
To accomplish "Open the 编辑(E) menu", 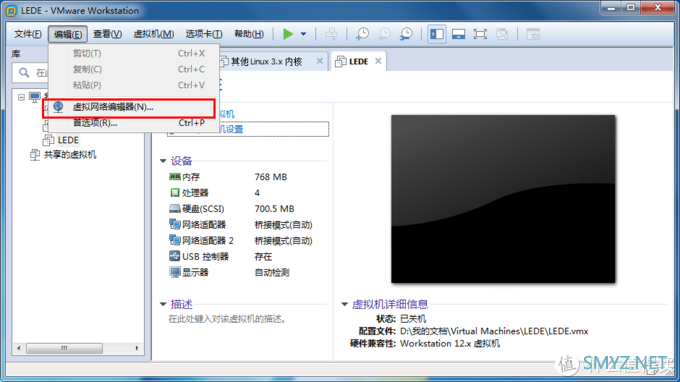I will [x=68, y=34].
